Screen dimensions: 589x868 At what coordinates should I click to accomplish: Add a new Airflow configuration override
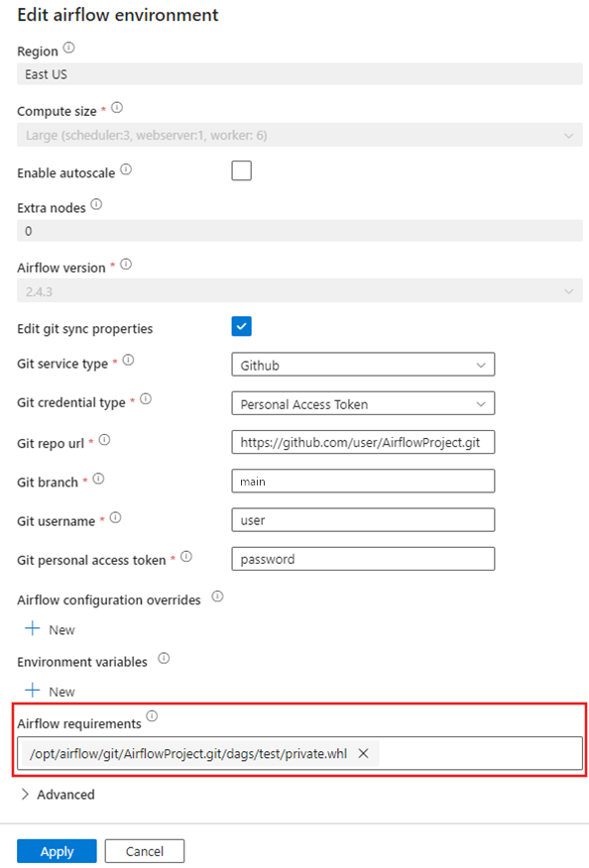point(48,628)
